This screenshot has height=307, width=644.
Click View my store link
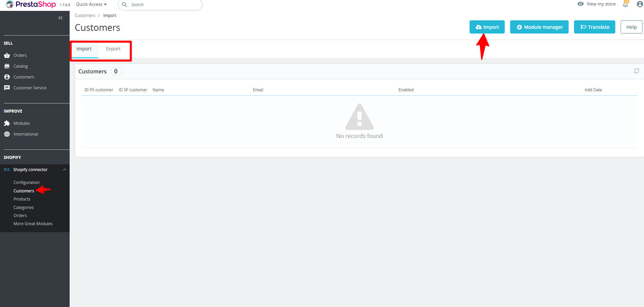[601, 4]
